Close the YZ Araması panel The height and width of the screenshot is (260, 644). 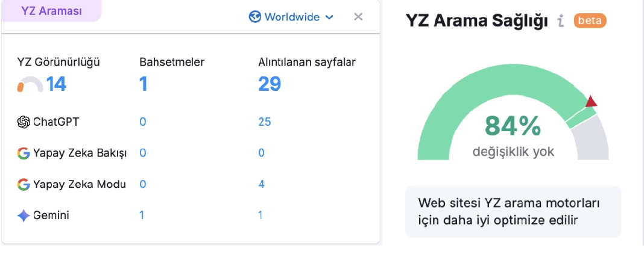pos(358,16)
